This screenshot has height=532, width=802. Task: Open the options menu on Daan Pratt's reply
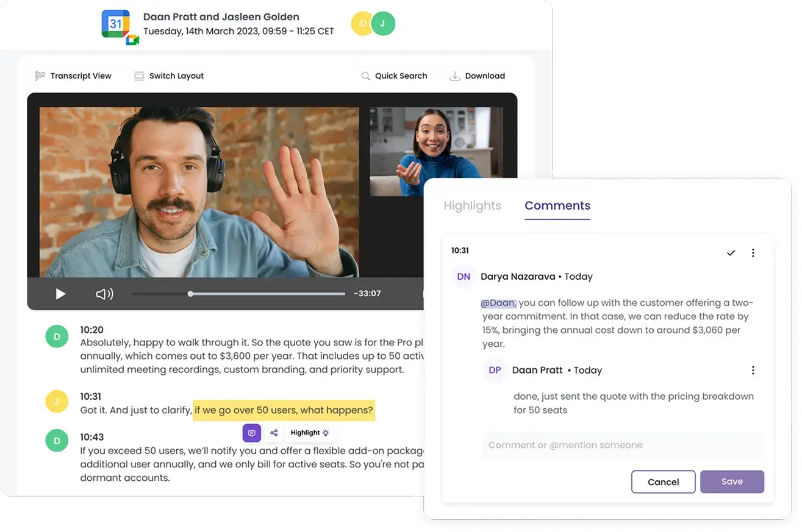(x=753, y=370)
